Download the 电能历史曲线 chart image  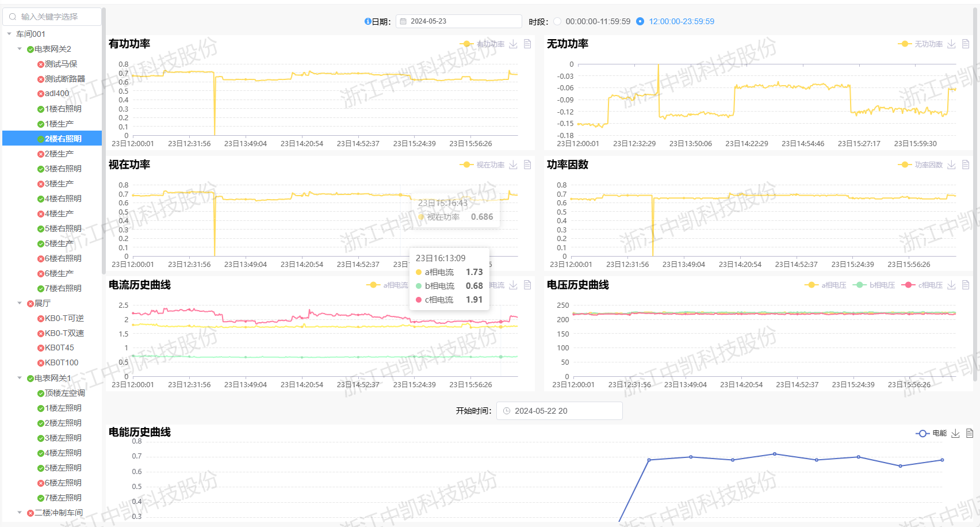pos(955,434)
